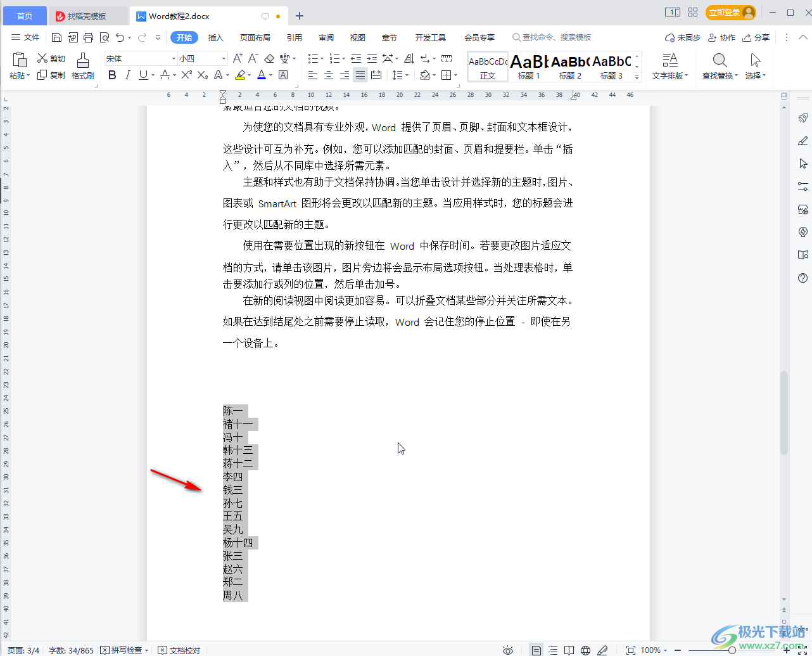Toggle Italic formatting
Image resolution: width=812 pixels, height=656 pixels.
[127, 75]
